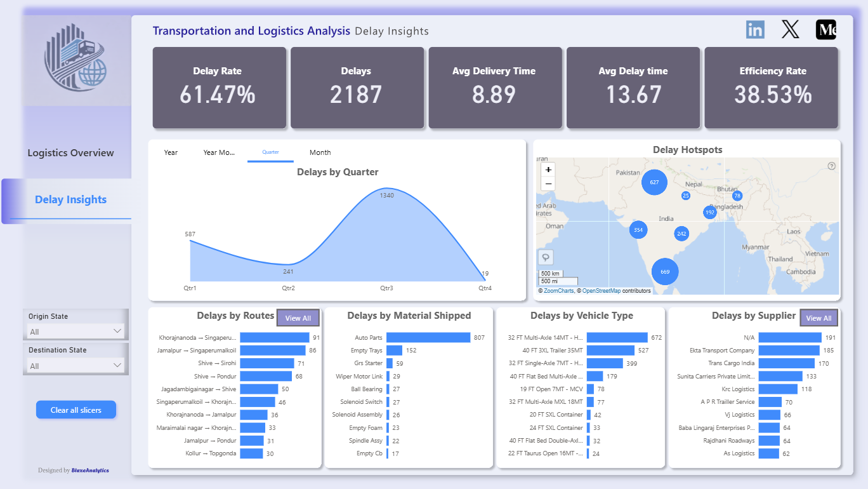Select the N/A supplier bar
Image resolution: width=868 pixels, height=489 pixels.
(x=789, y=338)
